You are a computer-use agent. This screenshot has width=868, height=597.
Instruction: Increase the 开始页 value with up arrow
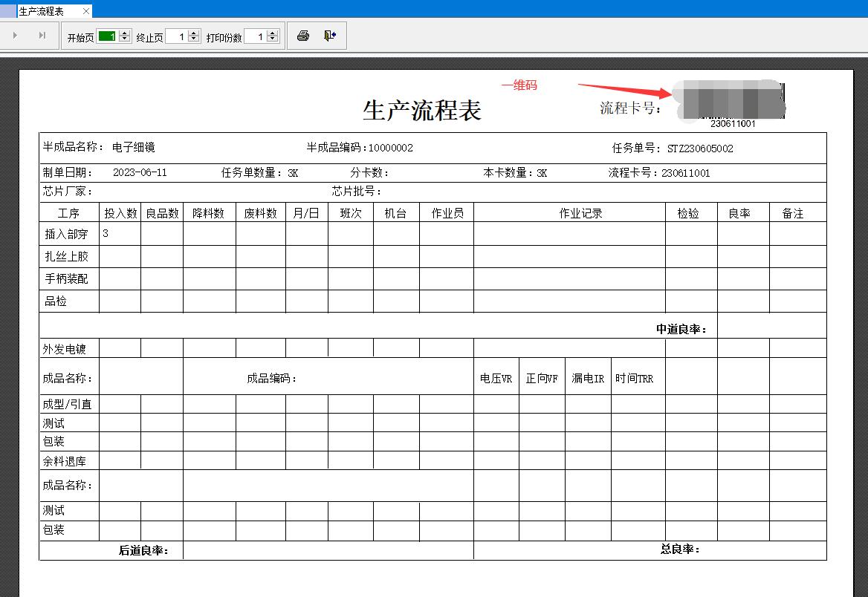(x=125, y=33)
